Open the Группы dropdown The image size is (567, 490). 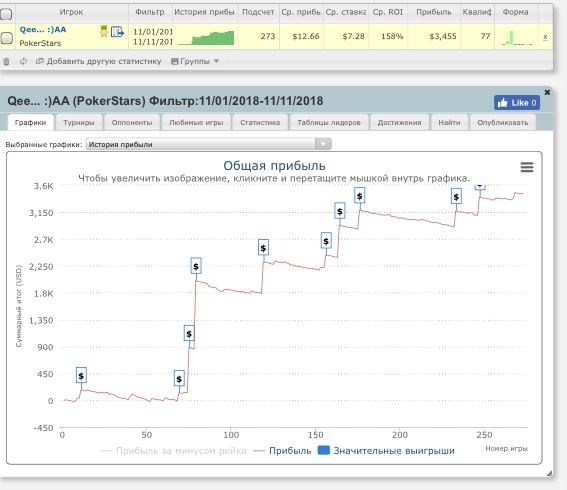(x=195, y=61)
